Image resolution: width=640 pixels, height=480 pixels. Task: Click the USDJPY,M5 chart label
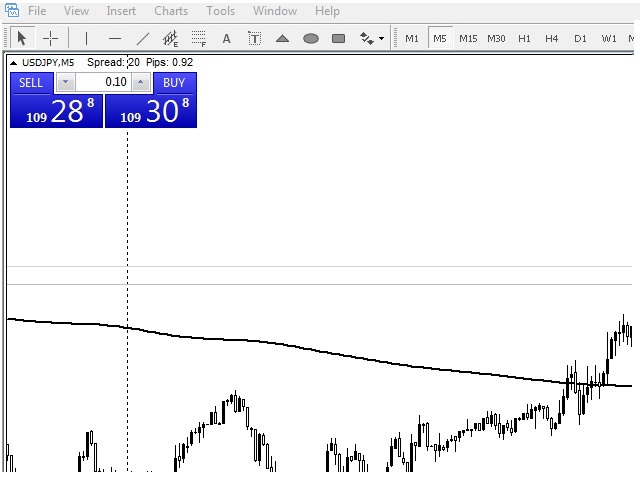coord(48,62)
